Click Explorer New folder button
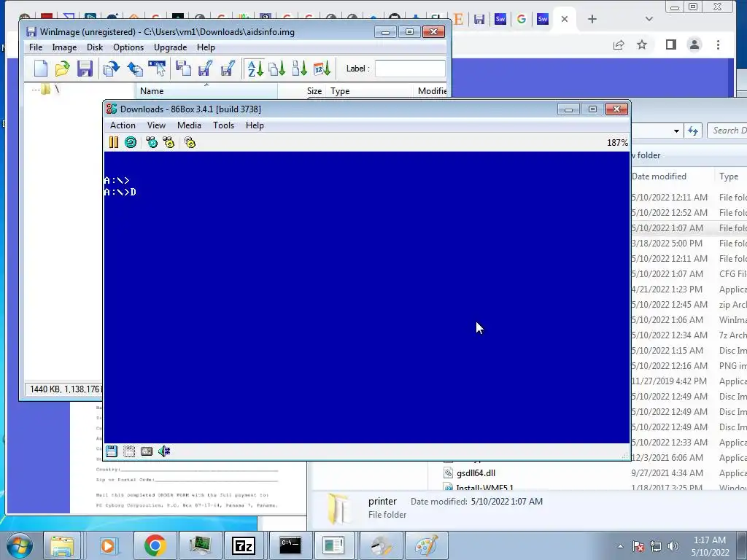Screen dimensions: 747x560 tap(646, 155)
